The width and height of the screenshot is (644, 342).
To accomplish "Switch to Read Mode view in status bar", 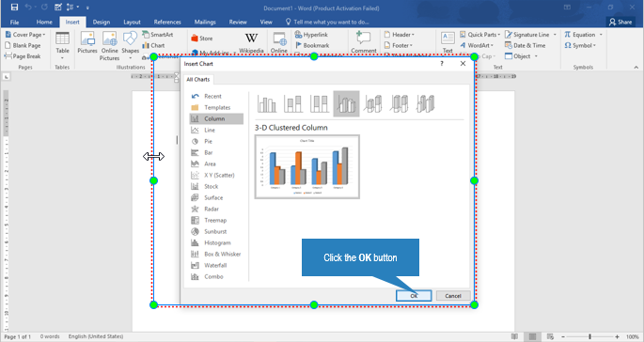I will click(x=514, y=336).
